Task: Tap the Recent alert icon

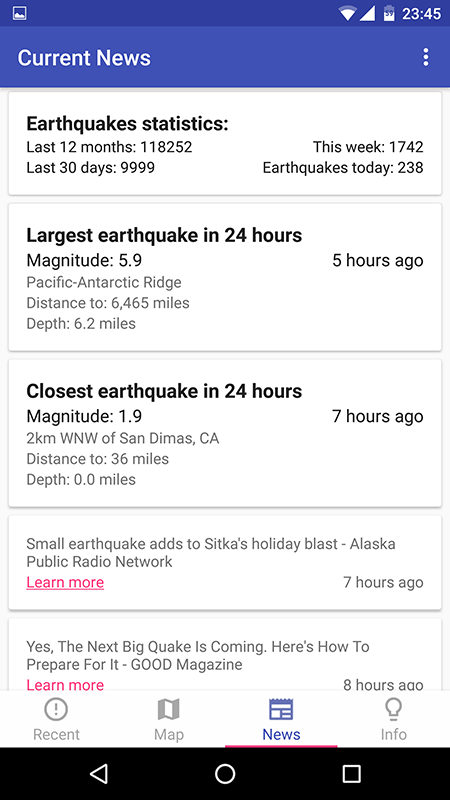Action: pyautogui.click(x=56, y=709)
